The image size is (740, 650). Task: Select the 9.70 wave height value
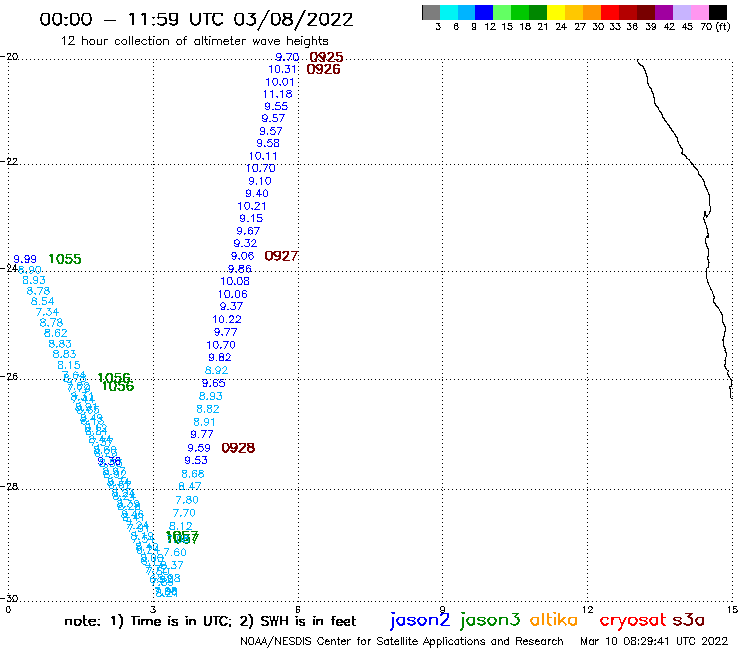pos(287,57)
